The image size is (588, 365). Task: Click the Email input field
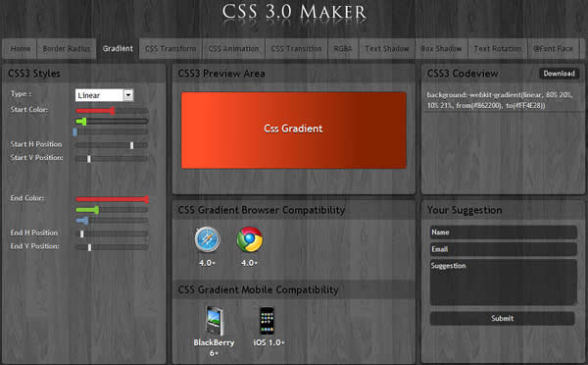[504, 249]
